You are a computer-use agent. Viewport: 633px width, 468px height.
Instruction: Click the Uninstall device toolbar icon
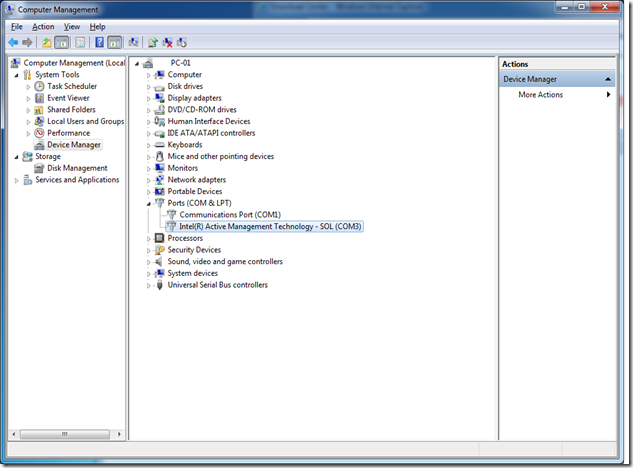(x=167, y=43)
